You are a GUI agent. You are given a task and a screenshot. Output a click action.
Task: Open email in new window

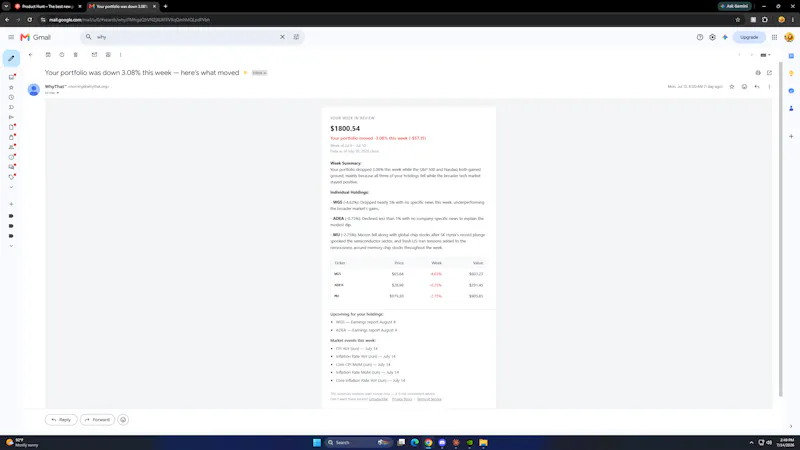click(x=769, y=73)
